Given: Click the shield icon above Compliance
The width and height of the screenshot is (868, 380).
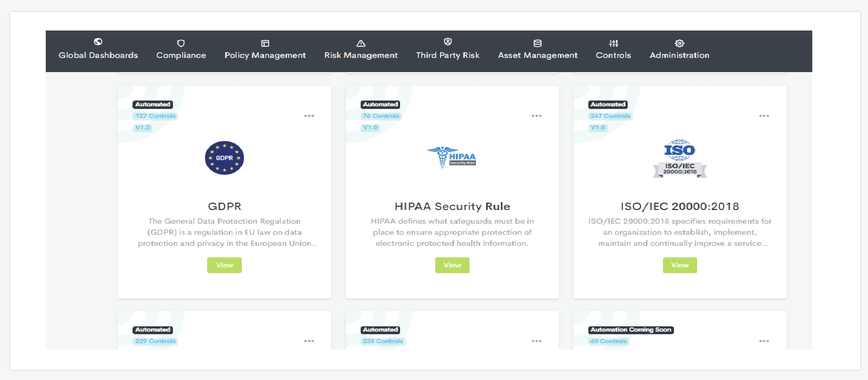Looking at the screenshot, I should pyautogui.click(x=181, y=43).
